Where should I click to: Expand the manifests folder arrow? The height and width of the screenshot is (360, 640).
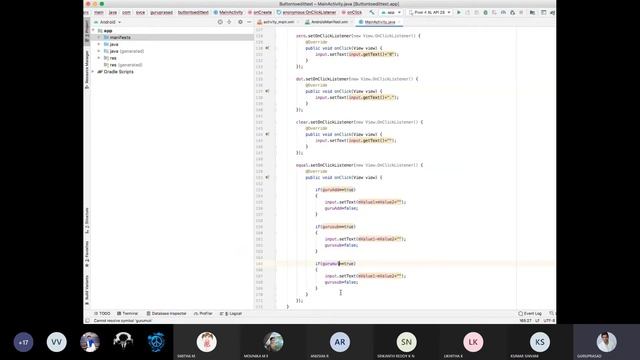coord(99,37)
